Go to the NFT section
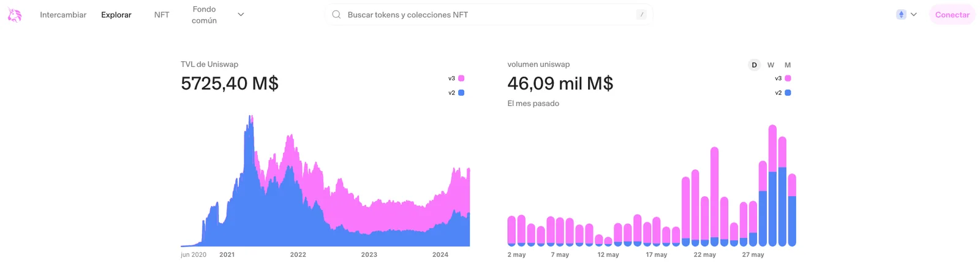The width and height of the screenshot is (980, 279). coord(162,15)
